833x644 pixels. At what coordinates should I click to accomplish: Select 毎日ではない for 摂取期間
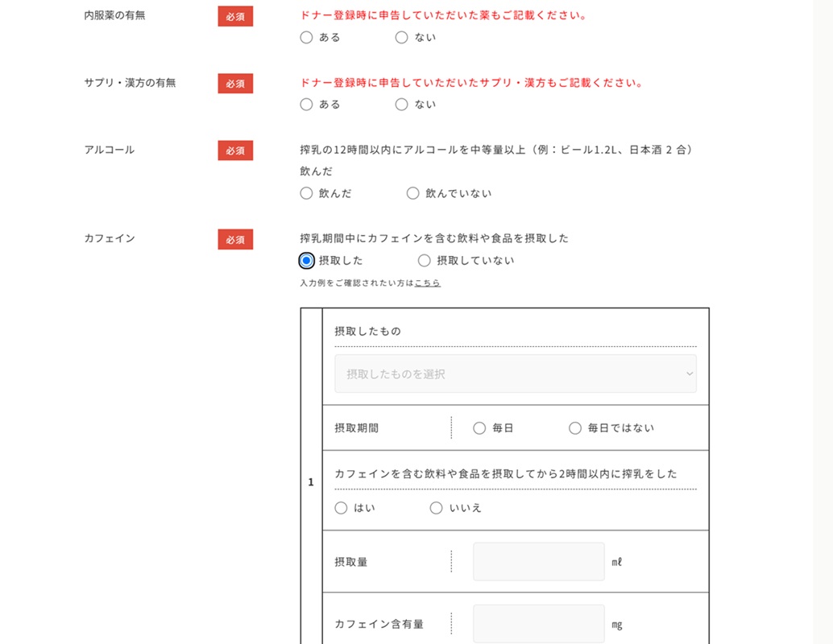(575, 428)
